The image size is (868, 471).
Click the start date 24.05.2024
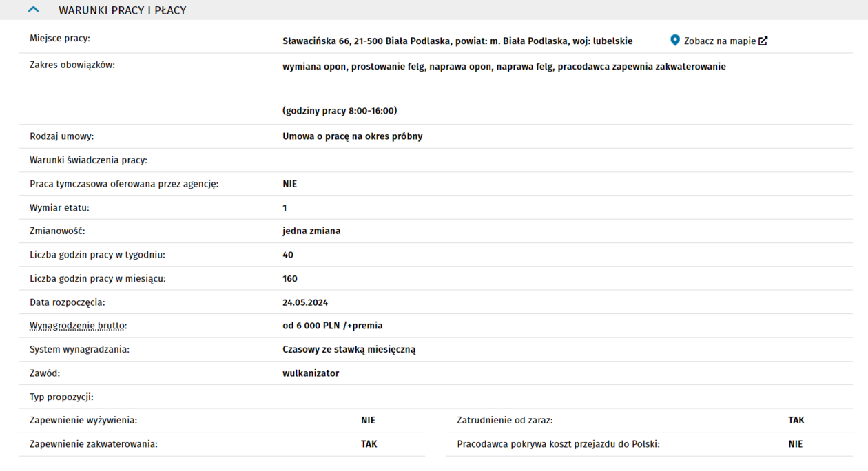(305, 302)
